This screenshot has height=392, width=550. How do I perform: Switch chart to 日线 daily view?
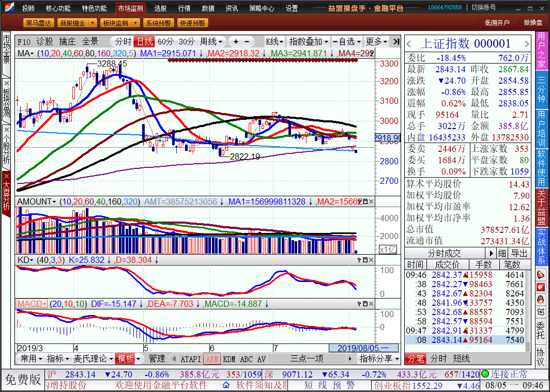pos(145,42)
